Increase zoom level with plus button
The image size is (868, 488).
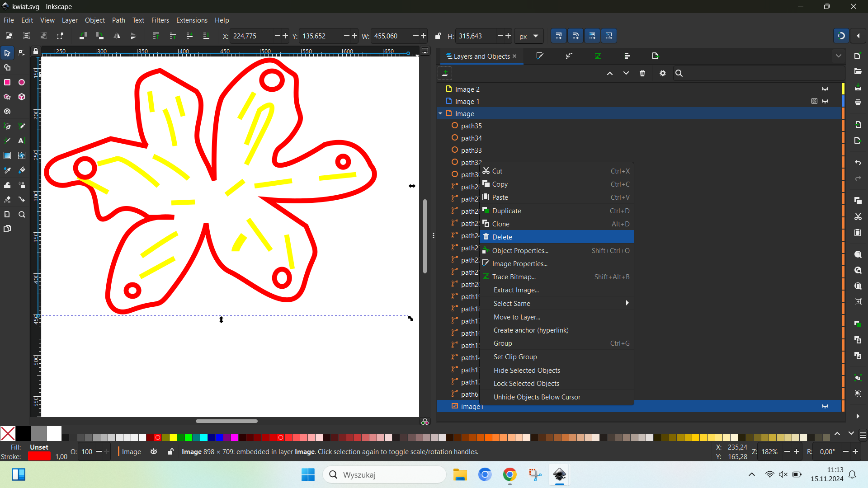797,451
